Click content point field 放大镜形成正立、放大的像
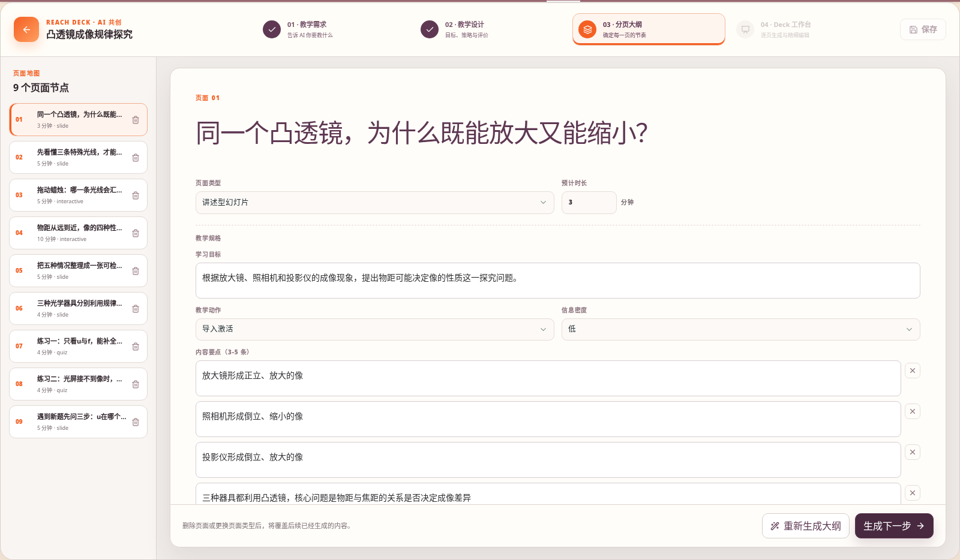The width and height of the screenshot is (960, 560). point(548,378)
